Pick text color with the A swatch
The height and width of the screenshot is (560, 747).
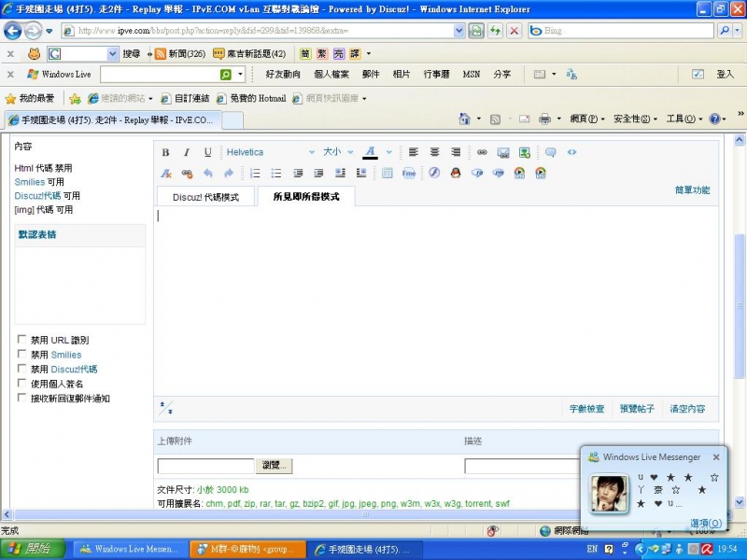370,152
